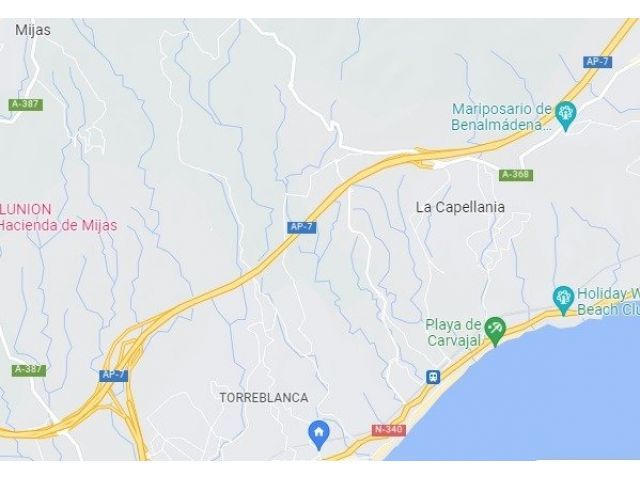The width and height of the screenshot is (640, 480).
Task: Click the upper A-387 road badge near Mijas
Action: point(25,104)
